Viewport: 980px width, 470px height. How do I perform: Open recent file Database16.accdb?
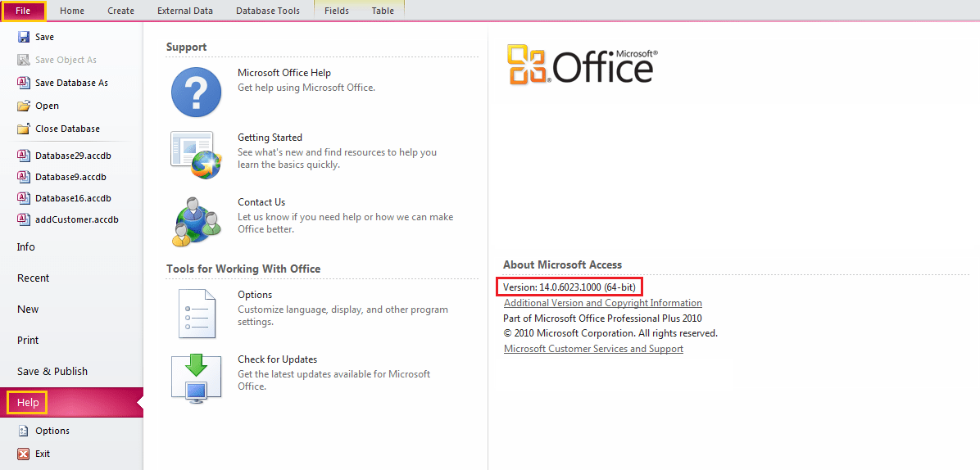[x=71, y=198]
